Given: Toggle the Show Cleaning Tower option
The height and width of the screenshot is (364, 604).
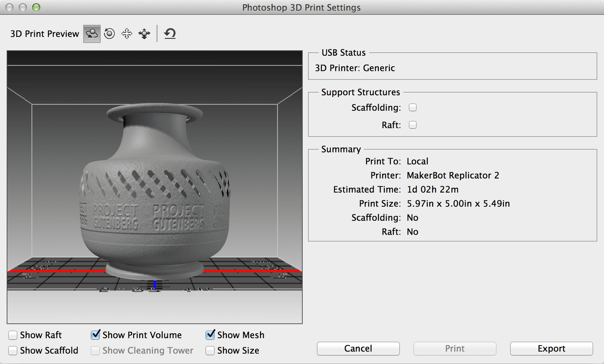Looking at the screenshot, I should pyautogui.click(x=95, y=350).
